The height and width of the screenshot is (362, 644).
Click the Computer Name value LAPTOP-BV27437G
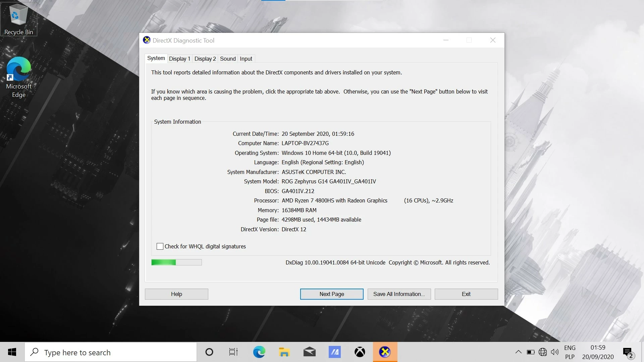pyautogui.click(x=305, y=143)
